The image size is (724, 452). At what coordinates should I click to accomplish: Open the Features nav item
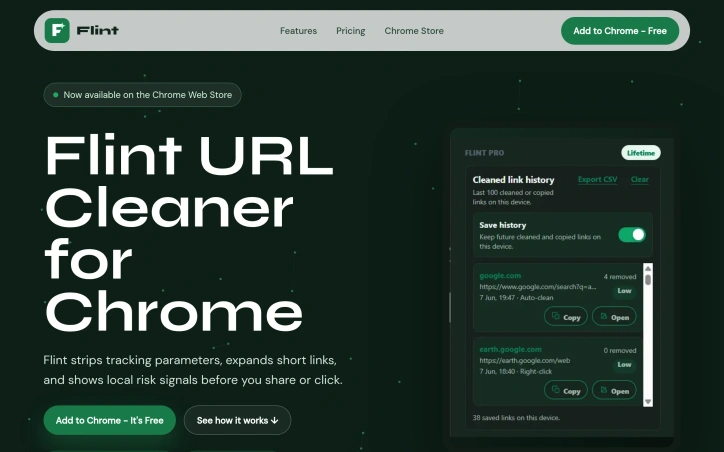click(298, 31)
